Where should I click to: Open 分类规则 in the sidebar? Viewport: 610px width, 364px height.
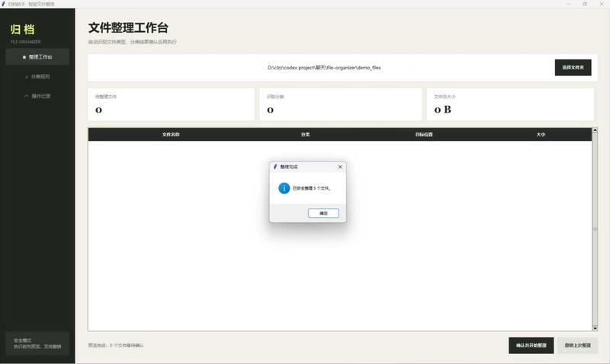pyautogui.click(x=37, y=76)
